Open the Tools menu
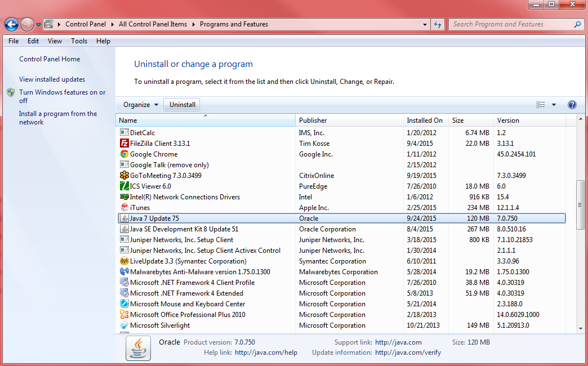The width and height of the screenshot is (588, 366). tap(79, 41)
